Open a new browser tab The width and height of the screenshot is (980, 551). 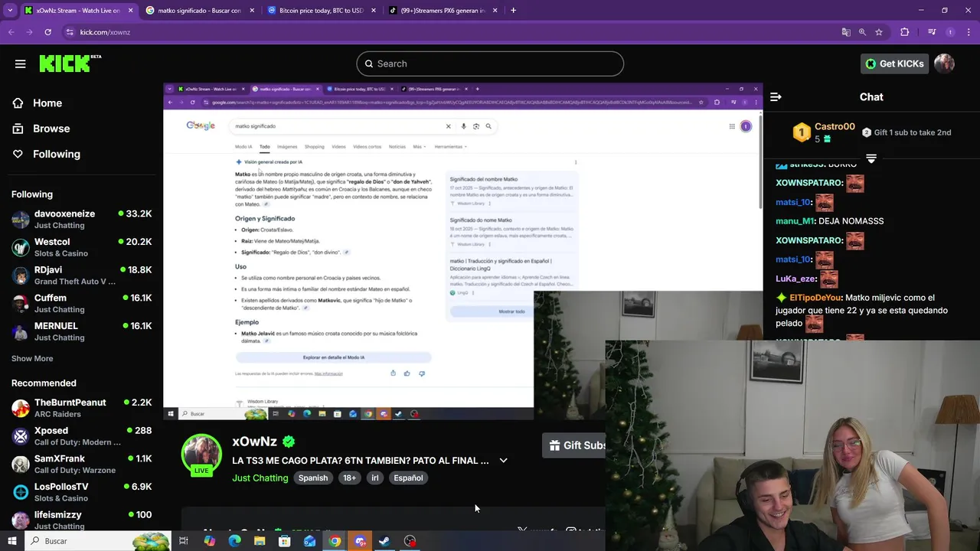click(513, 11)
